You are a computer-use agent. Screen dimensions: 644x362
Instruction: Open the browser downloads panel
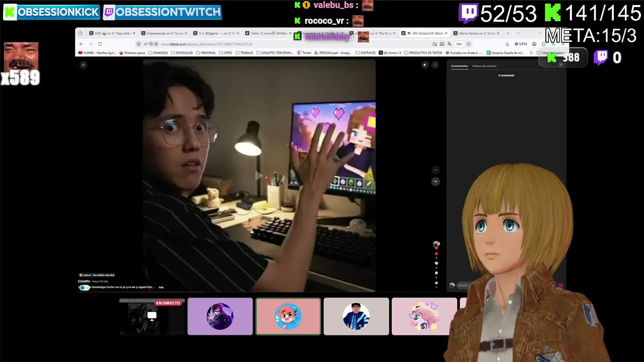(x=507, y=44)
